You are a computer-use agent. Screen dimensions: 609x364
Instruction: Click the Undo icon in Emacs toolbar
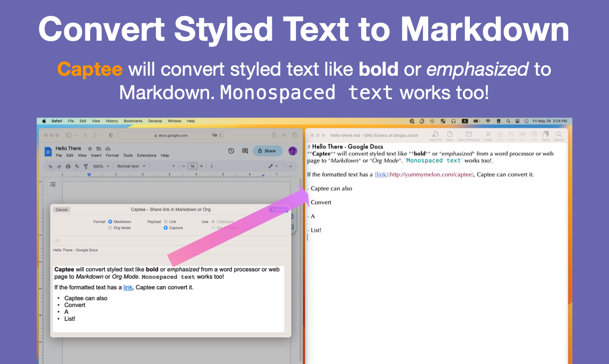click(511, 134)
